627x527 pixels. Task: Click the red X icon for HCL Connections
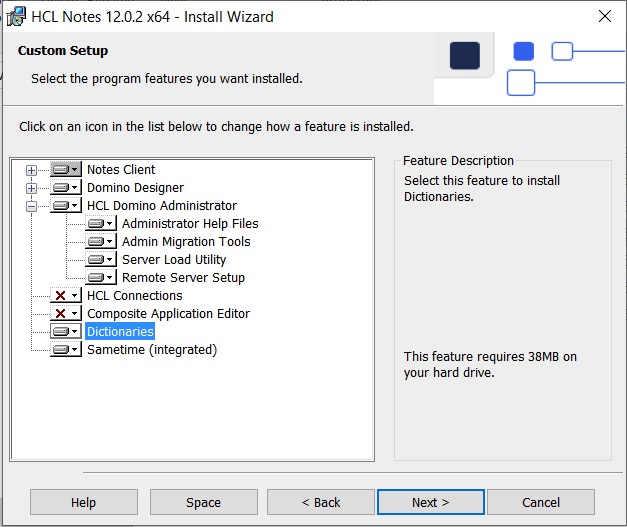65,296
